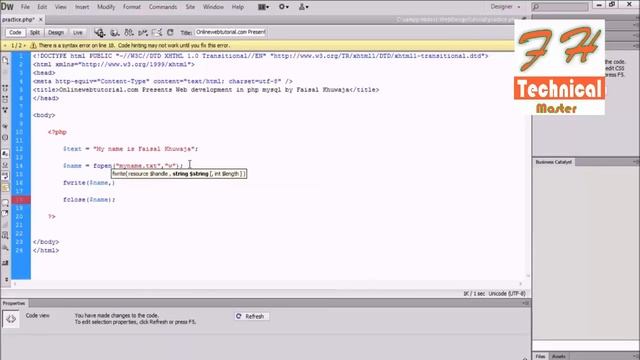Go to previous error arrow in info bar

[5, 46]
